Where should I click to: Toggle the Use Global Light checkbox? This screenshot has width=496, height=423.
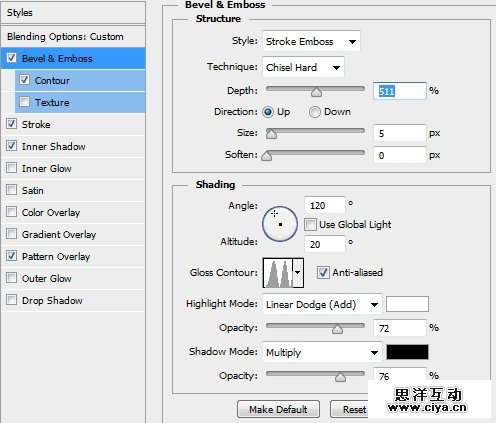[x=310, y=225]
